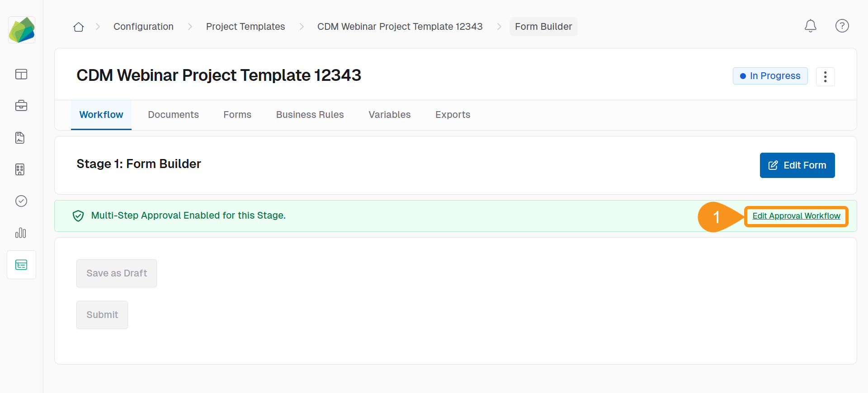Click the home breadcrumb icon
The height and width of the screenshot is (393, 868).
pyautogui.click(x=78, y=27)
